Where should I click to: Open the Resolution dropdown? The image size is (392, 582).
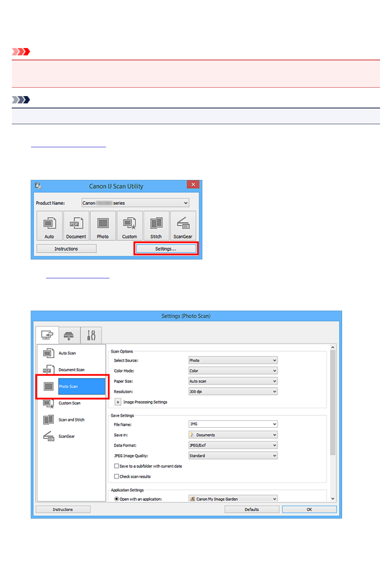point(233,391)
